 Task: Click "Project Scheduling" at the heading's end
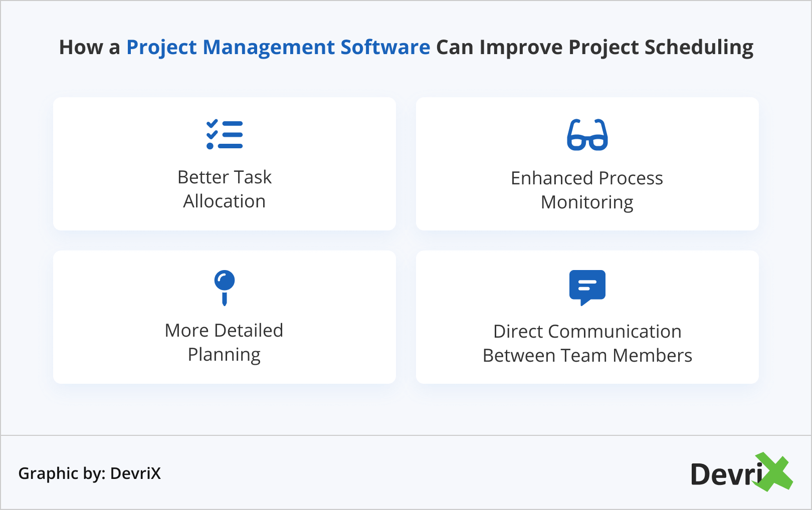point(661,47)
